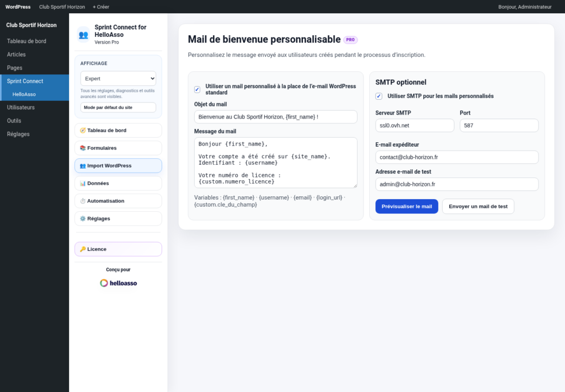The height and width of the screenshot is (392, 565).
Task: Click the gear icon beside Réglages
Action: pyautogui.click(x=83, y=218)
